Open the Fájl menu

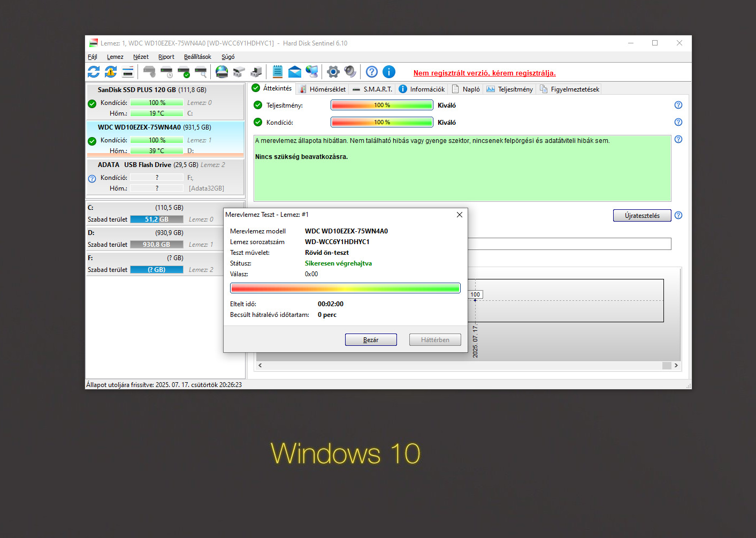[93, 57]
